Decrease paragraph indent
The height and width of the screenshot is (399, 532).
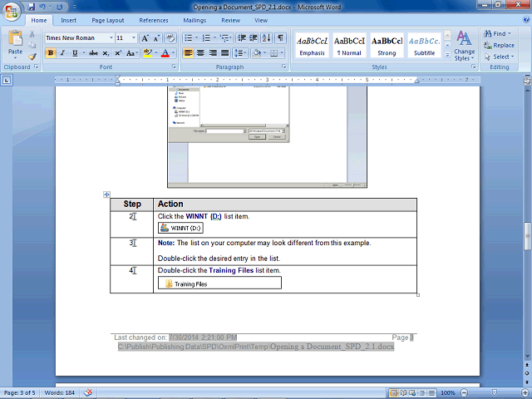pos(241,37)
